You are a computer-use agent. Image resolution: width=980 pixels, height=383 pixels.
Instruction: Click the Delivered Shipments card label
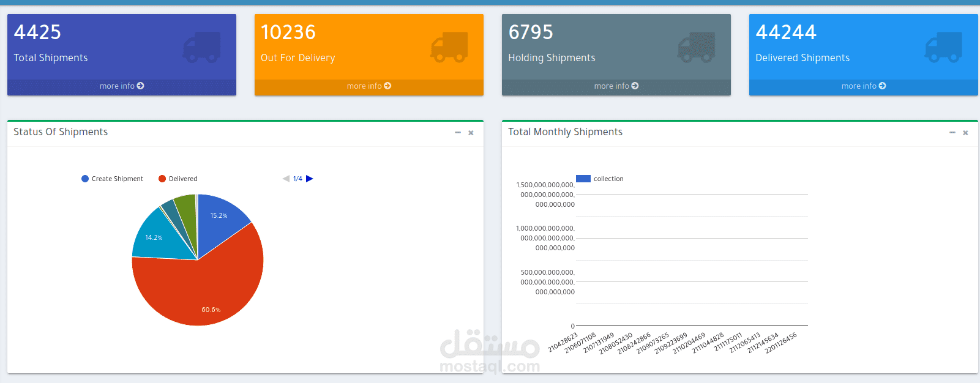tap(802, 58)
